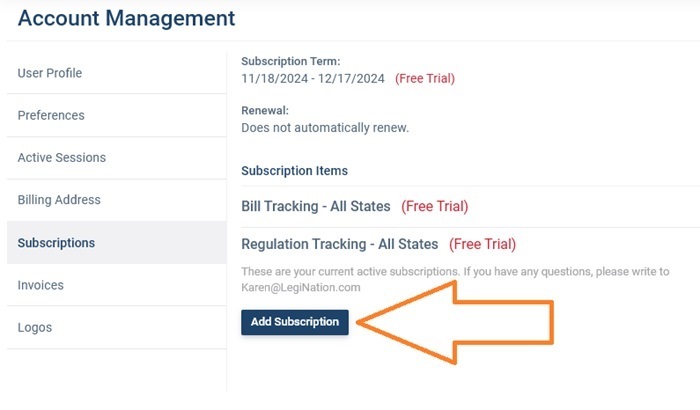
Task: Click the Subscription Term label
Action: [291, 61]
